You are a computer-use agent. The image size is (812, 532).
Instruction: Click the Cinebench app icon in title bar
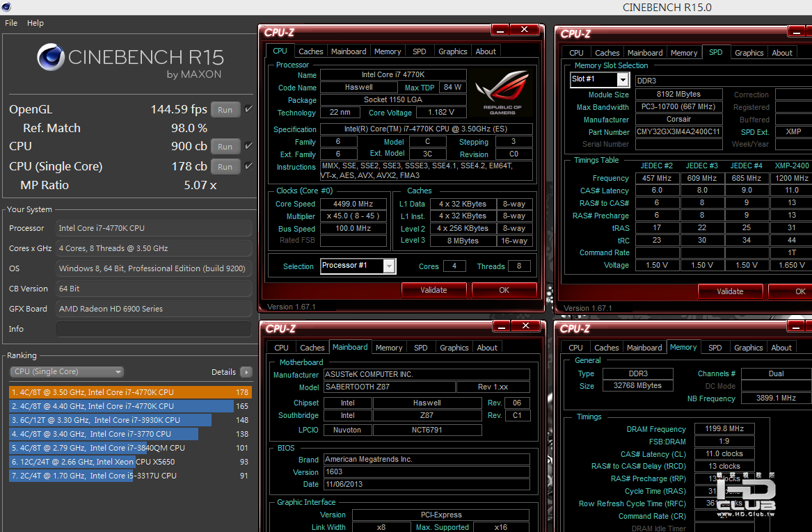coord(6,7)
